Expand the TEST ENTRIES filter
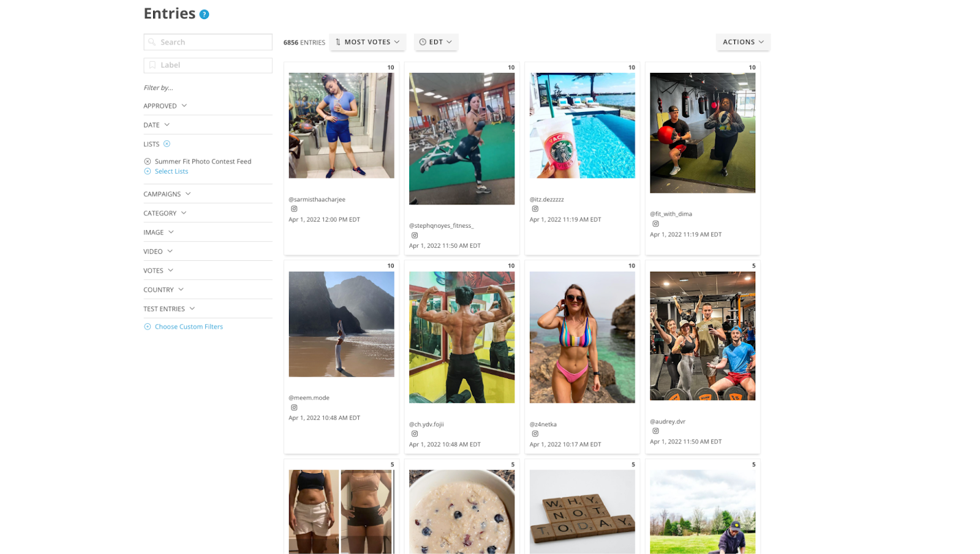Screen dimensions: 980x554 (169, 309)
